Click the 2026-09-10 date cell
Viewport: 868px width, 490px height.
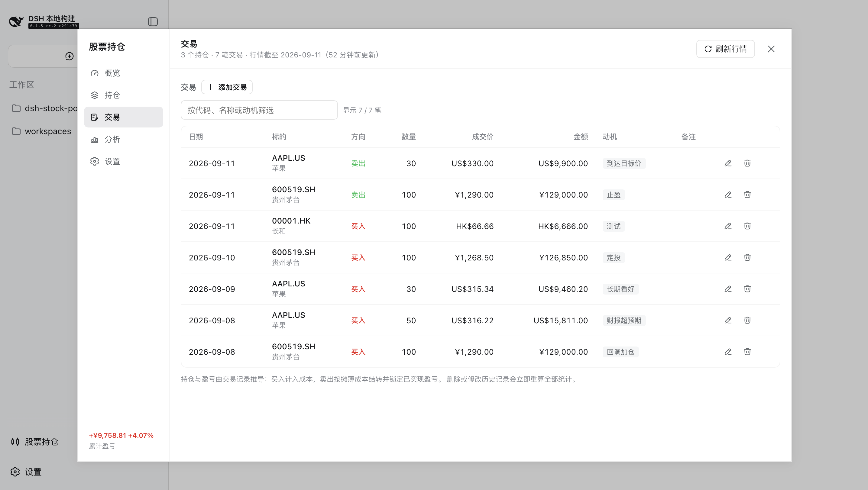[212, 258]
